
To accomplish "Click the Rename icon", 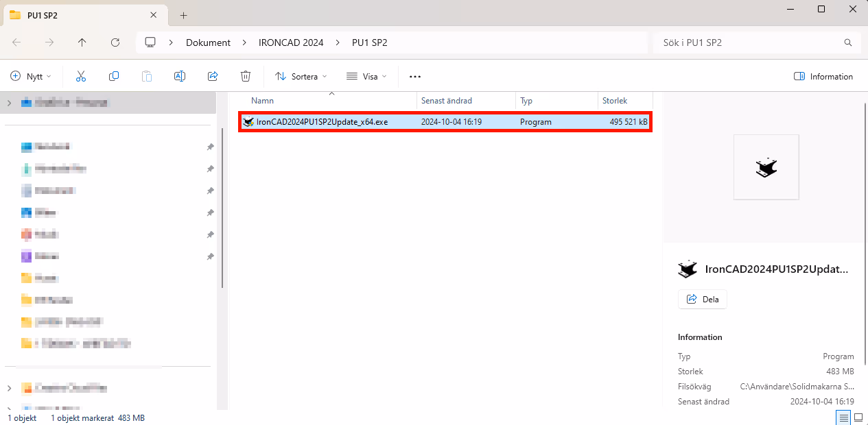I will click(x=180, y=76).
